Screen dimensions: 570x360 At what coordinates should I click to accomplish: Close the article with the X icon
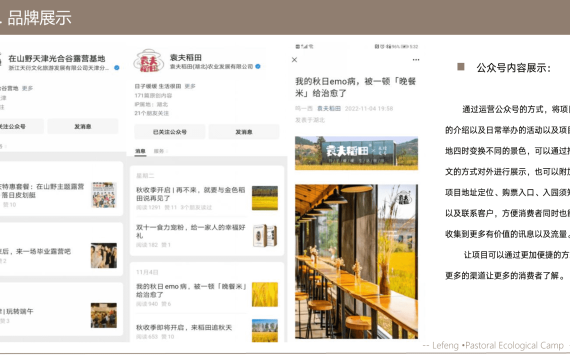(294, 60)
